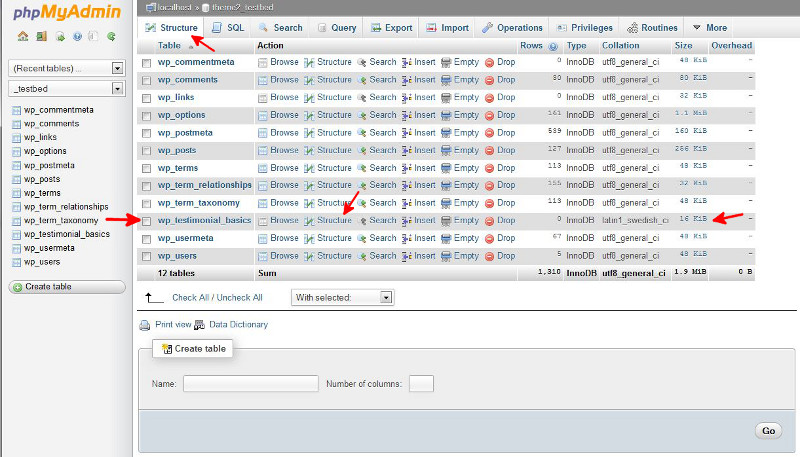Tick the wp_testimonial_basics checkbox
The height and width of the screenshot is (457, 800).
pyautogui.click(x=146, y=221)
